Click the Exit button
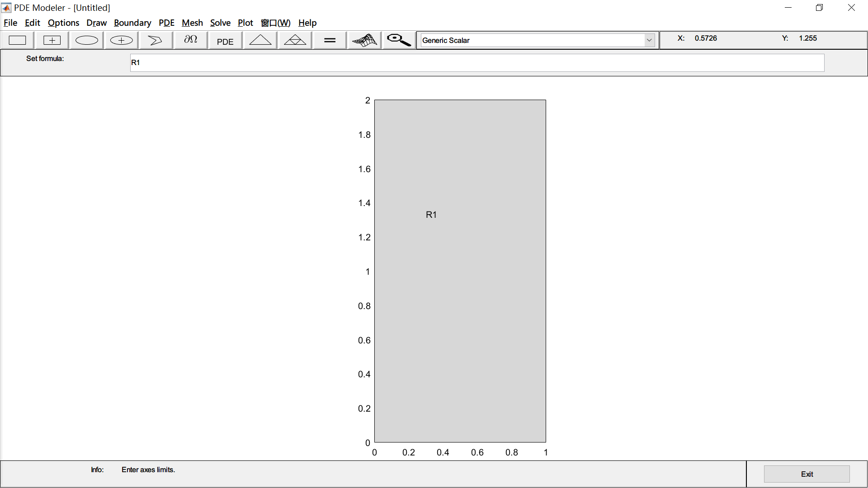Image resolution: width=868 pixels, height=488 pixels. coord(807,474)
